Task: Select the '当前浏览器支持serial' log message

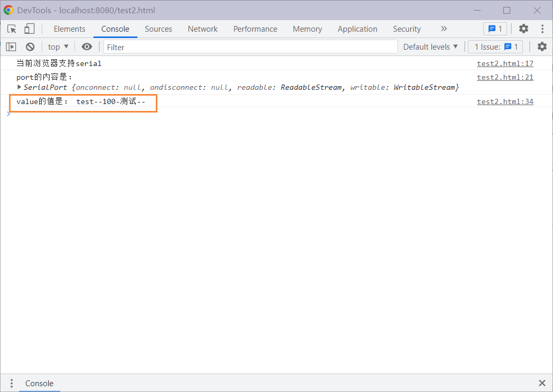Action: [59, 63]
